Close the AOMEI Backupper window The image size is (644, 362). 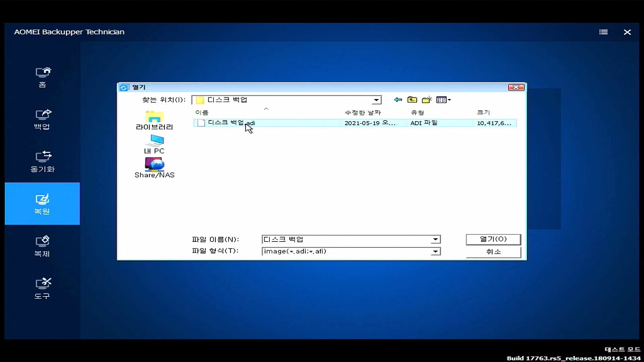627,32
